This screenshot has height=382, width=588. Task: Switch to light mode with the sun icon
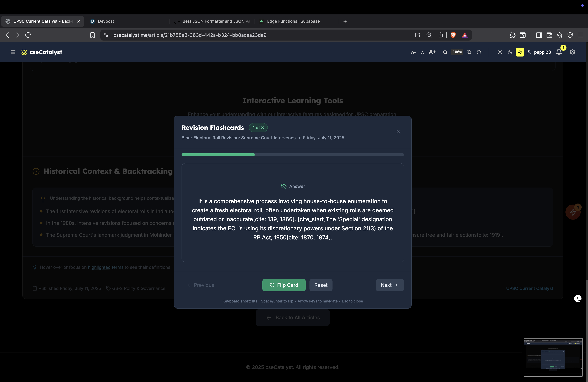click(x=500, y=52)
